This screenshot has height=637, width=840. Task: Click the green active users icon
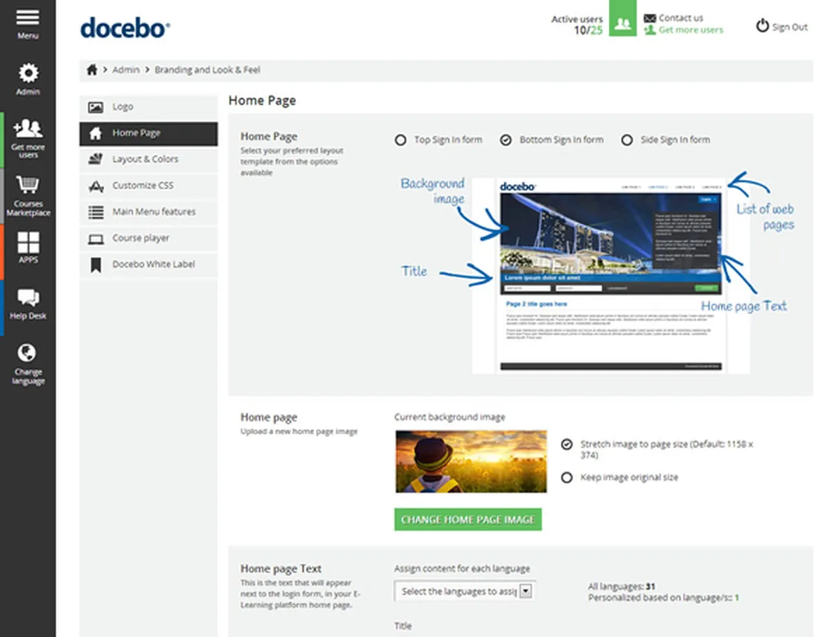622,24
